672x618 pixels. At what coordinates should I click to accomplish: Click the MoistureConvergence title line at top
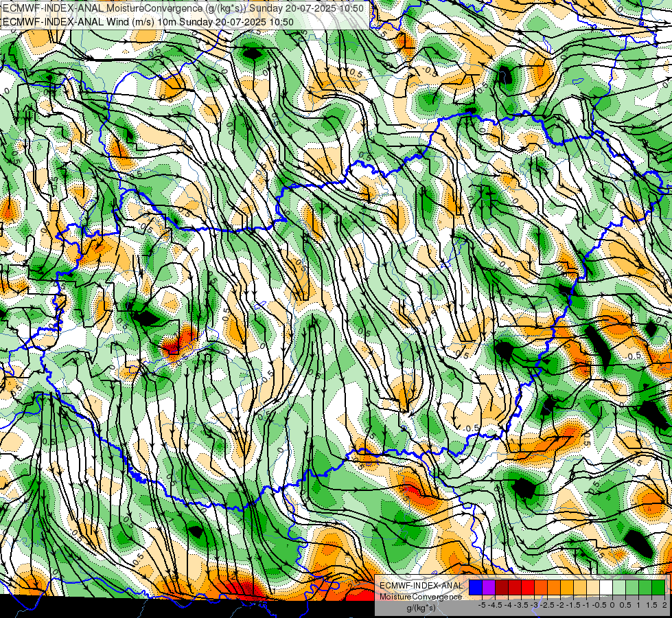click(183, 8)
